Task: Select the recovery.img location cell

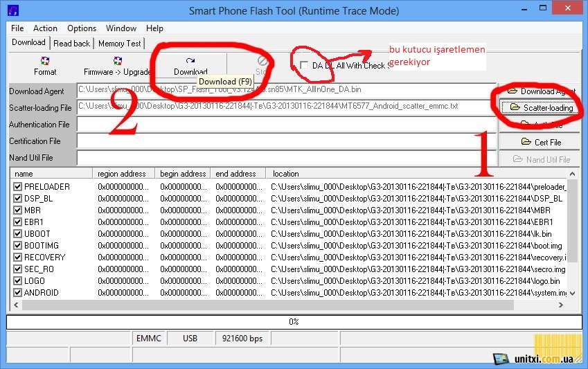Action: [418, 258]
